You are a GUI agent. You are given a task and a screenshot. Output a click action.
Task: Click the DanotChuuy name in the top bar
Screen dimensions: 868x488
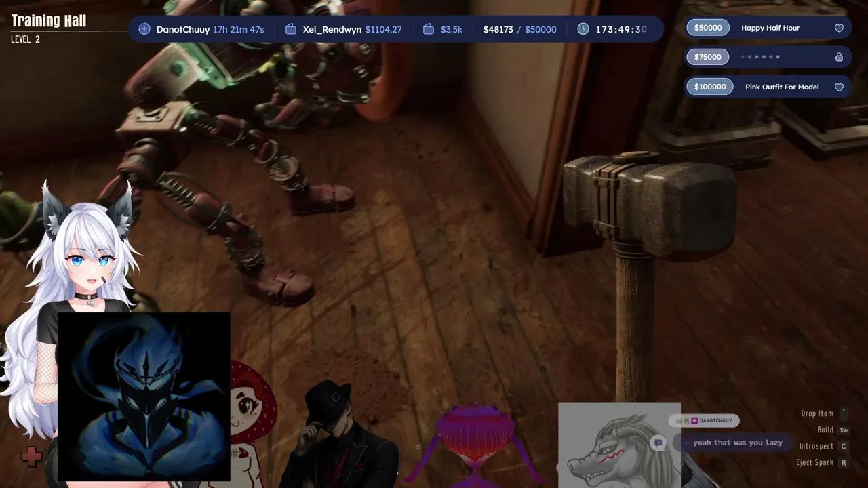[x=183, y=29]
